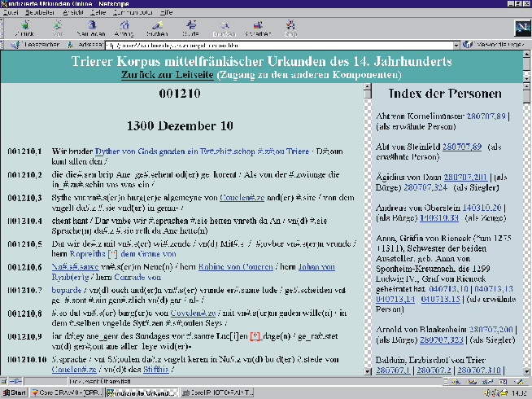Open the Johan von link in line 001210,6
The image size is (532, 399).
316,267
